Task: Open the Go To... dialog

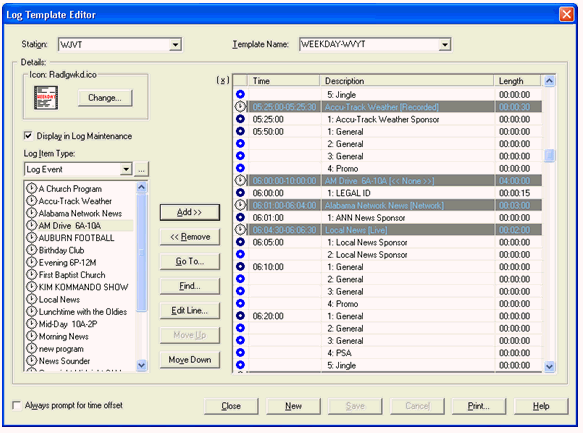Action: click(x=190, y=261)
